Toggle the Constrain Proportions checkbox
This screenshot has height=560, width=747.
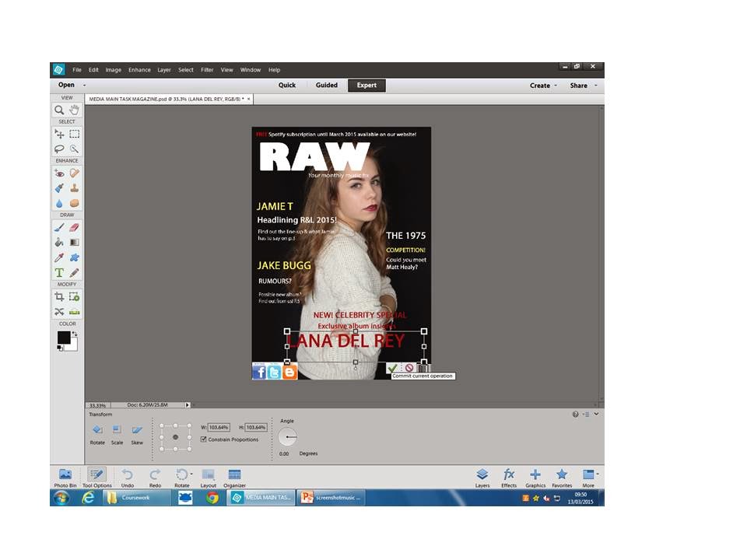tap(204, 439)
